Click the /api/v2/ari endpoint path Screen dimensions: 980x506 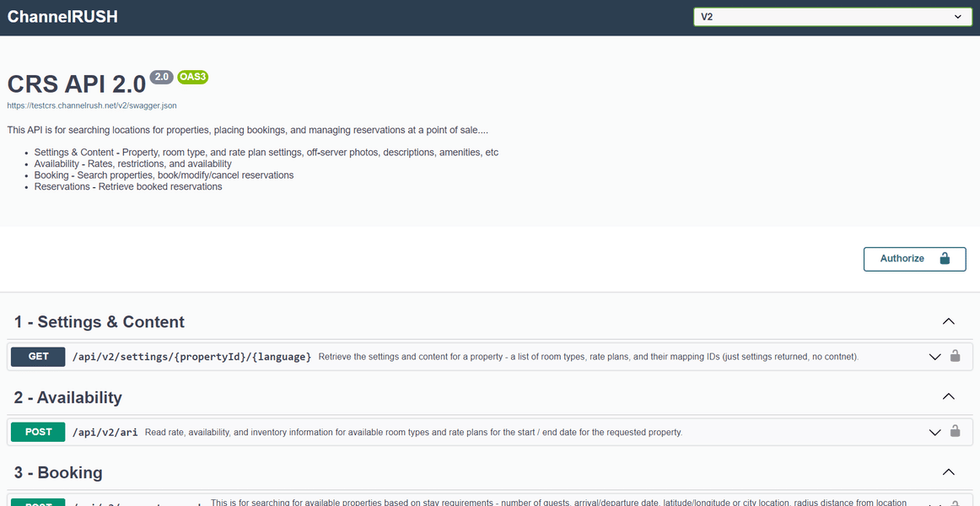pos(105,432)
